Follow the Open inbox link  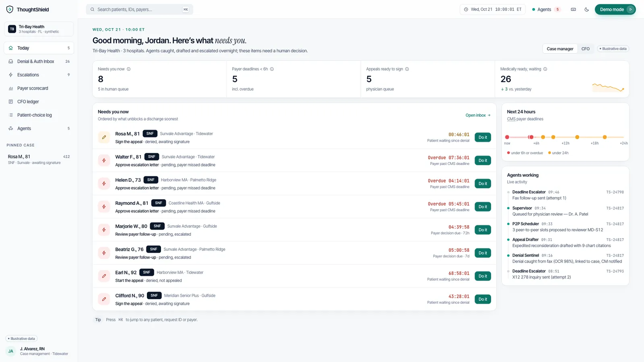478,115
